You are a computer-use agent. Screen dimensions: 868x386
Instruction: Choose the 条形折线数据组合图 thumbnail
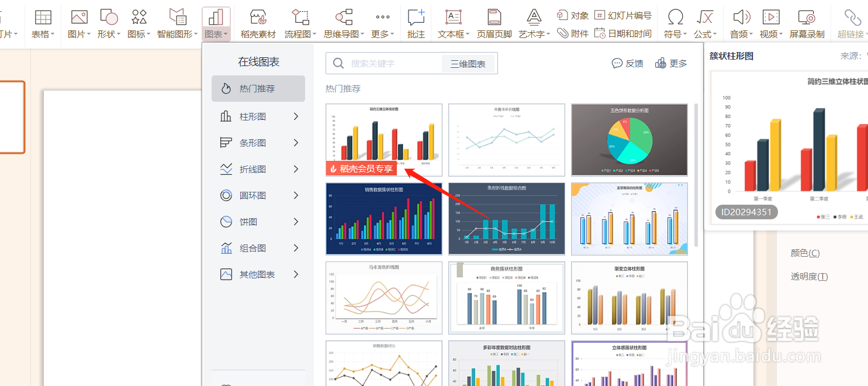tap(507, 219)
